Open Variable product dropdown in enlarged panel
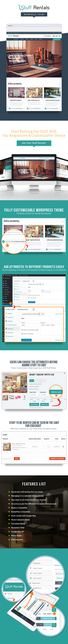The height and width of the screenshot is (644, 68). 25,309
